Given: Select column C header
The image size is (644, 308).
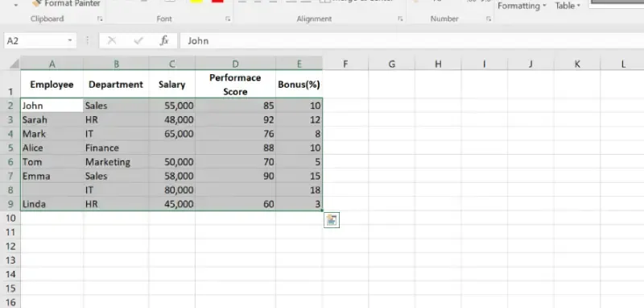Looking at the screenshot, I should pyautogui.click(x=172, y=64).
